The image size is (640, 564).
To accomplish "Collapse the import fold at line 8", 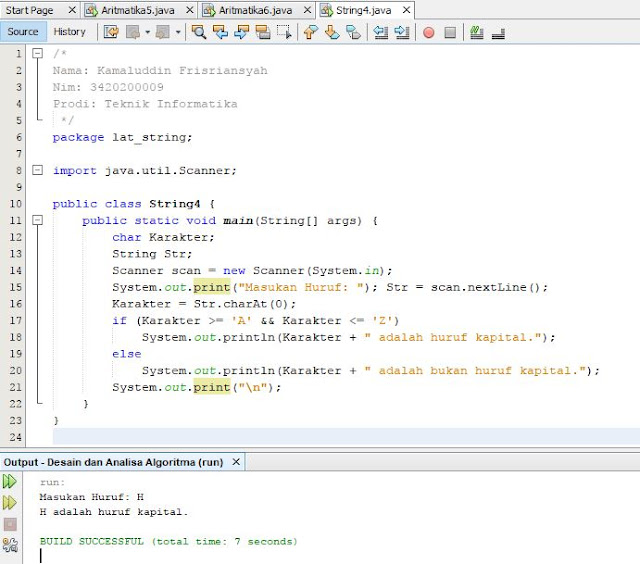I will pos(38,170).
